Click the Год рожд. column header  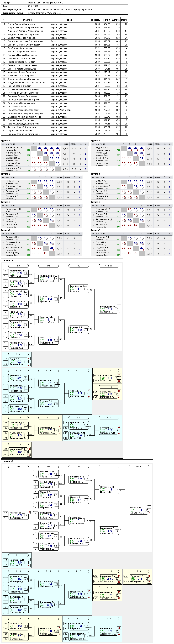click(x=94, y=20)
